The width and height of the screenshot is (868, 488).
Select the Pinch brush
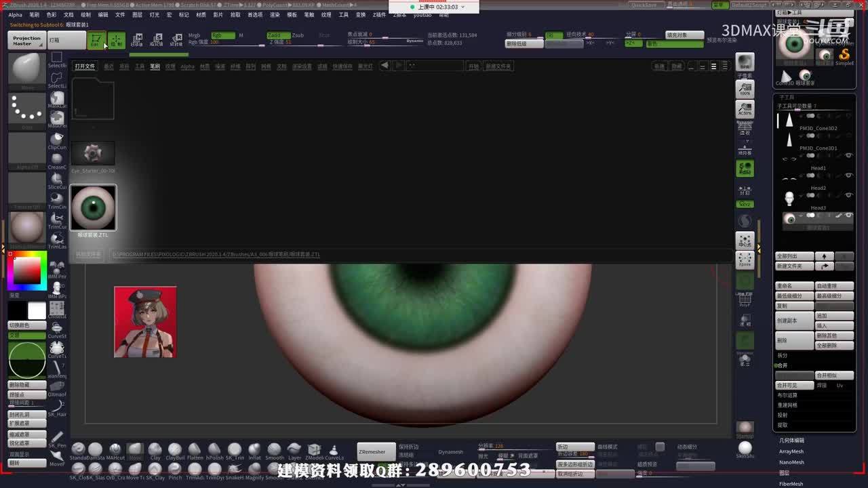pos(175,471)
